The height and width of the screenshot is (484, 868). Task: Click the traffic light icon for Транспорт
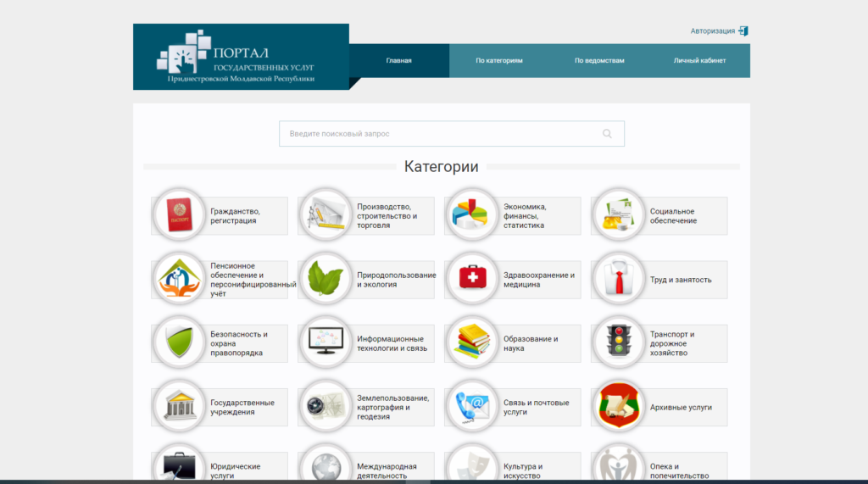pyautogui.click(x=619, y=342)
